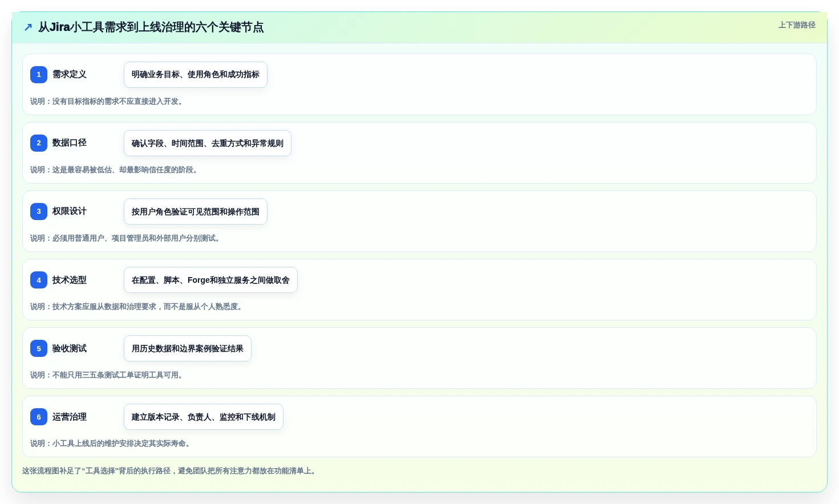
Task: Click the note 小工具上线后的维护安排决定其实际寿命
Action: tap(112, 444)
